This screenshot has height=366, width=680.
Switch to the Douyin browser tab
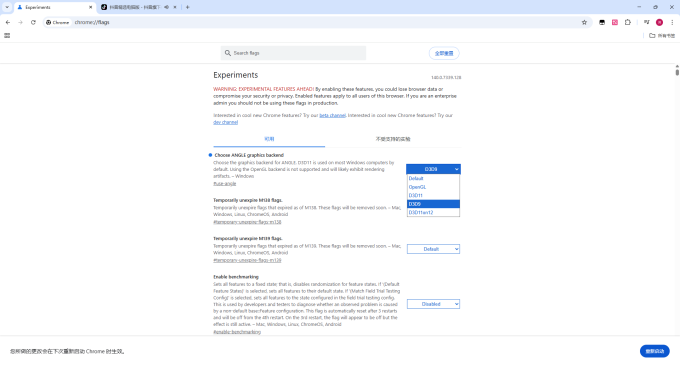click(139, 7)
